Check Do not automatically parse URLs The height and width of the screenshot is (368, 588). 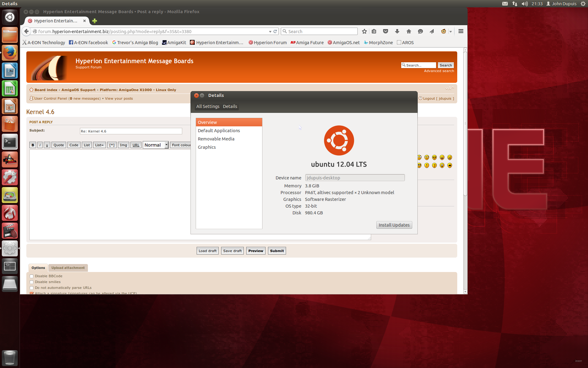[x=32, y=288]
